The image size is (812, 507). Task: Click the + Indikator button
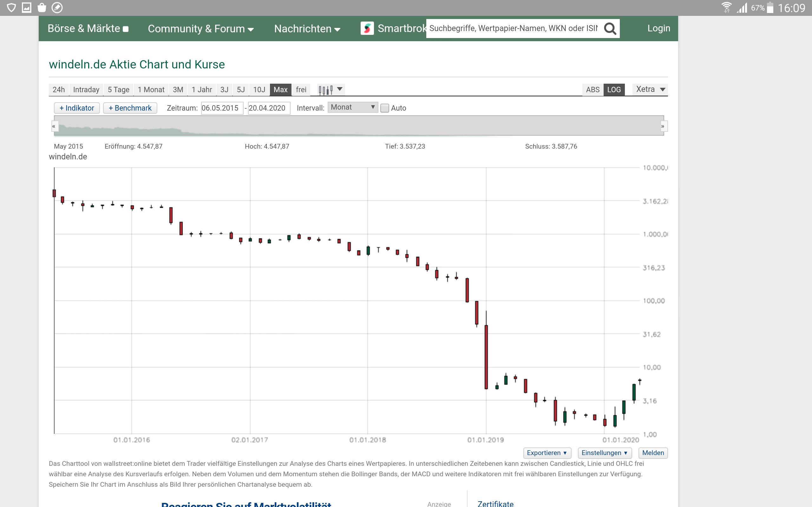coord(77,108)
